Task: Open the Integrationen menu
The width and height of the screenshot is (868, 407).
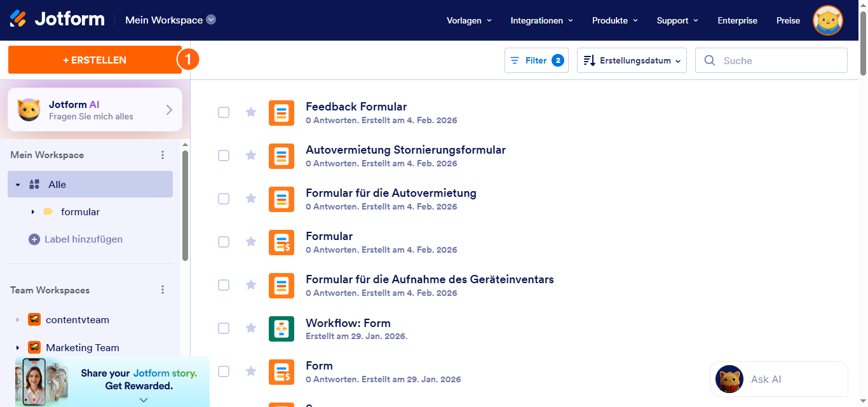Action: tap(541, 20)
